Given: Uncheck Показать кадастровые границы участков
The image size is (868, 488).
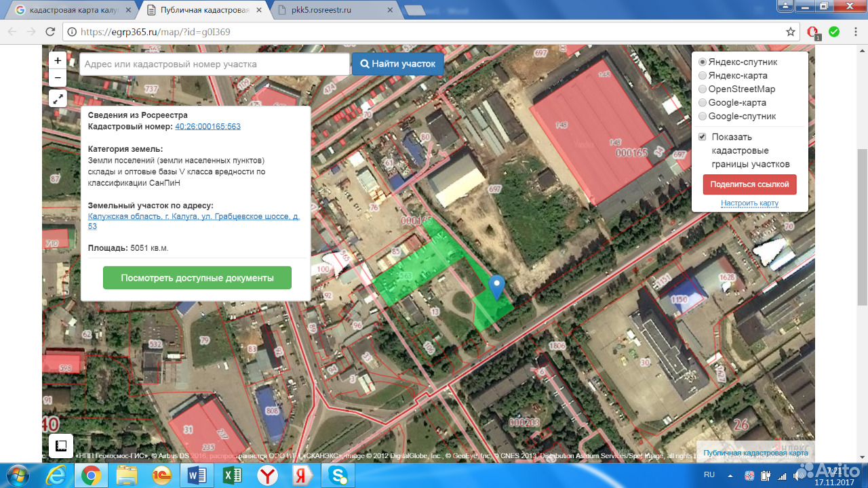Looking at the screenshot, I should 703,137.
